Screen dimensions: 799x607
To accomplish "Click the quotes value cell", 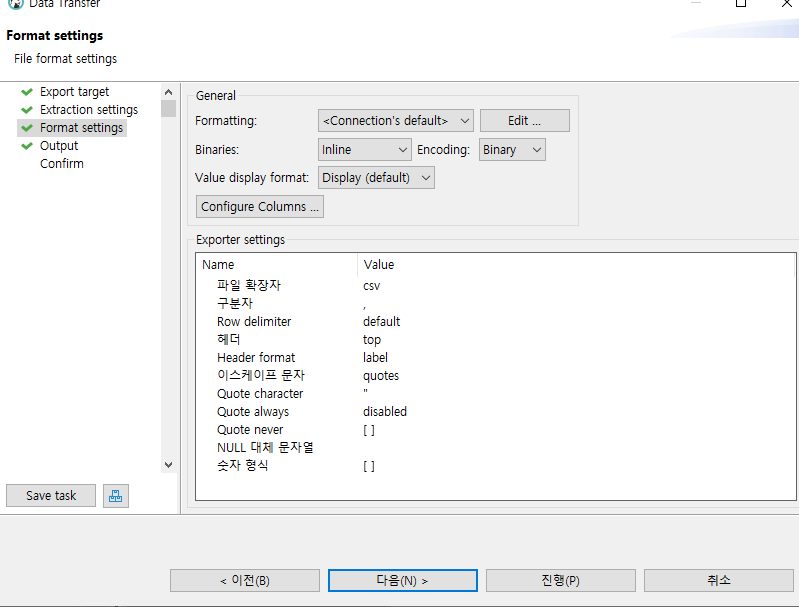I will point(381,376).
